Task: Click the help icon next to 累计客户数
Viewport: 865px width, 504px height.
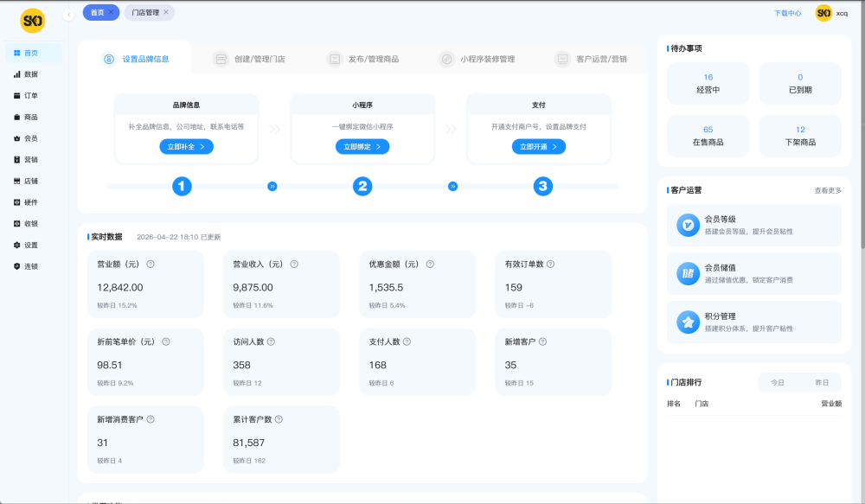Action: pyautogui.click(x=279, y=419)
